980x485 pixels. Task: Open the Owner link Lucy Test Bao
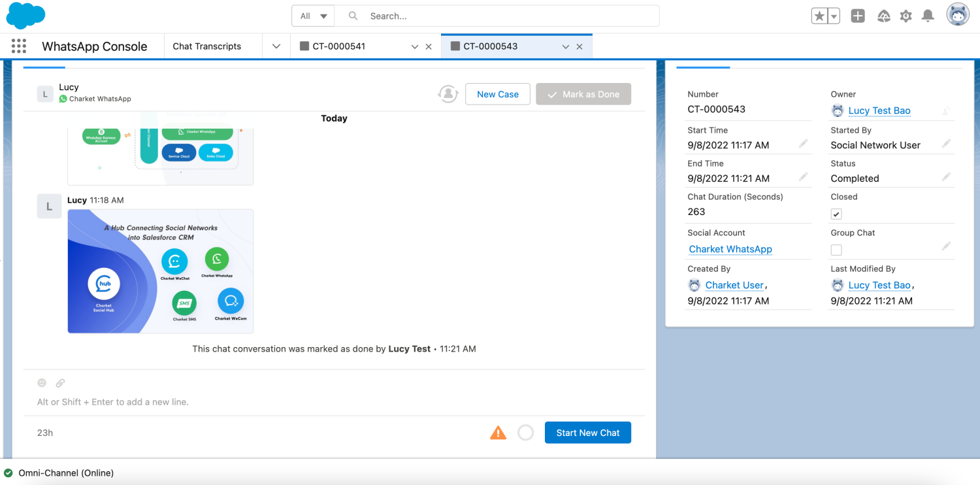(x=879, y=110)
